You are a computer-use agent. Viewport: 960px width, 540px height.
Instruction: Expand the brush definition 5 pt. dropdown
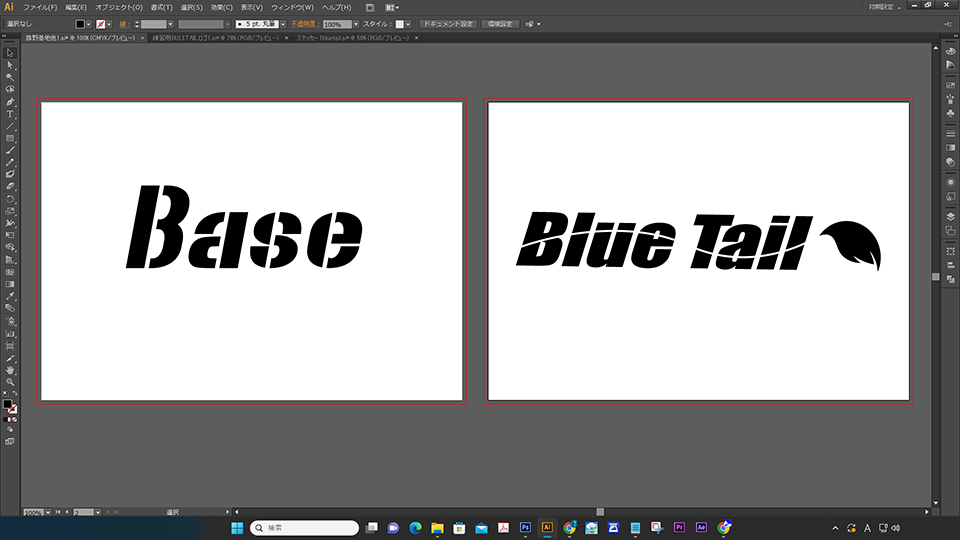[x=283, y=23]
